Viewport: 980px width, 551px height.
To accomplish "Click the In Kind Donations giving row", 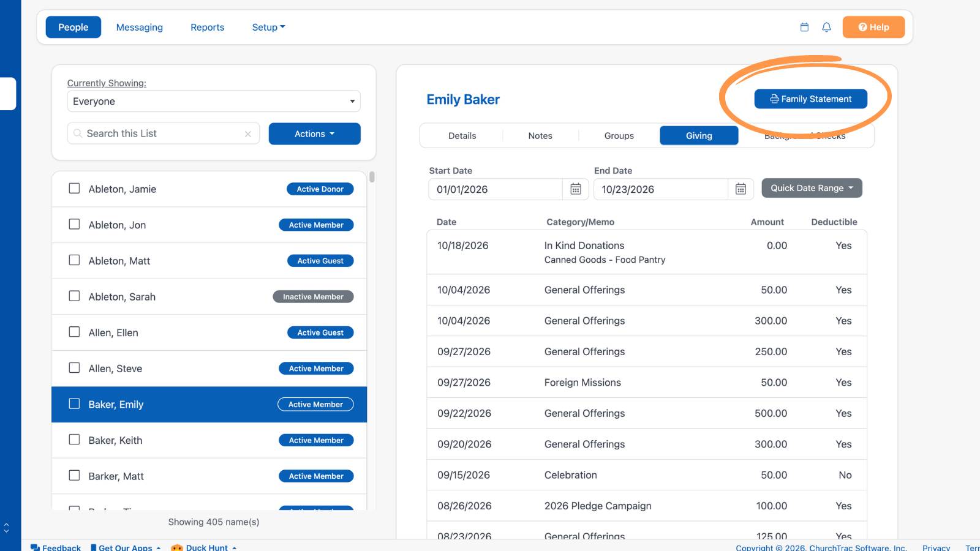I will [x=647, y=252].
